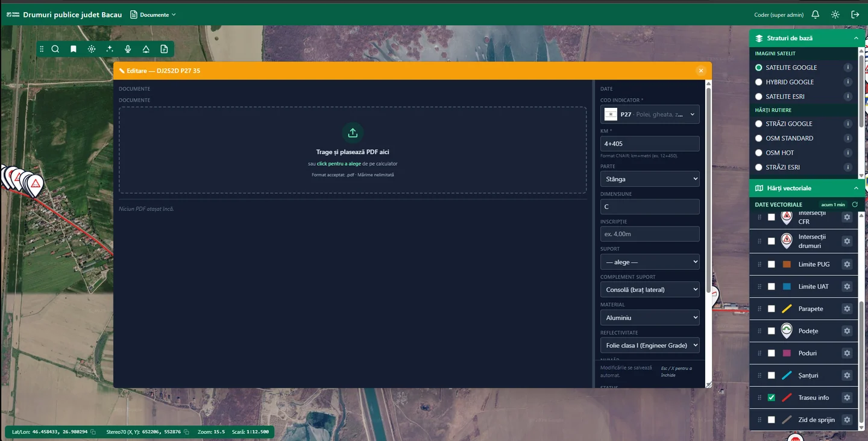Open settings gear for Traseu info layer

[847, 398]
